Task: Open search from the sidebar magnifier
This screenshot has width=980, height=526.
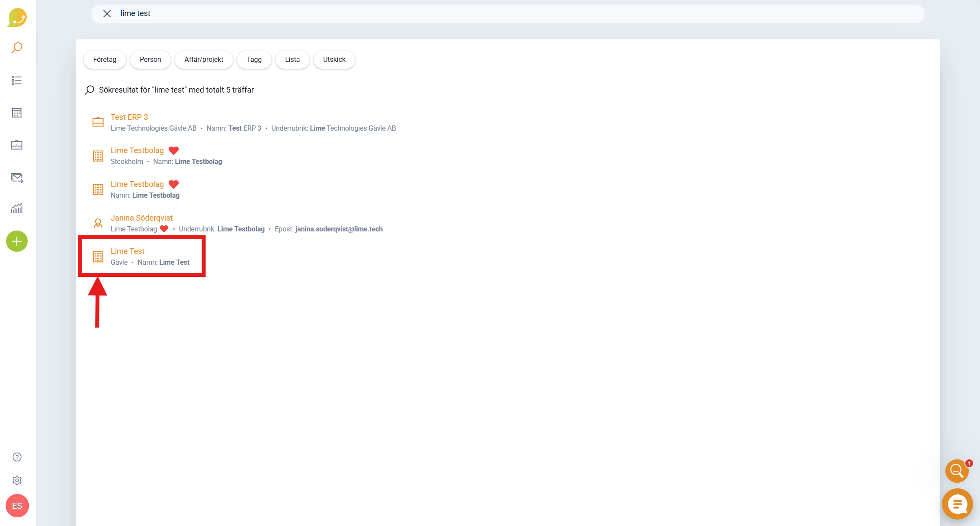Action: click(17, 48)
